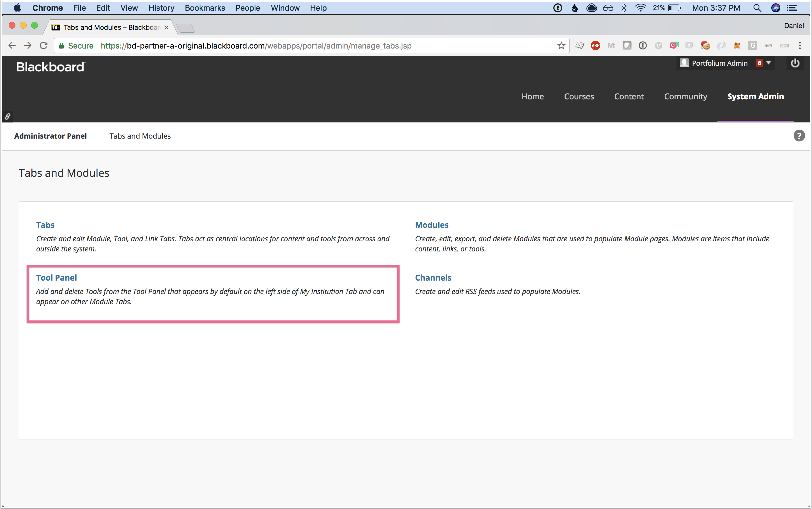Screen dimensions: 812x509
Task: Click the browser reload icon
Action: click(x=43, y=45)
